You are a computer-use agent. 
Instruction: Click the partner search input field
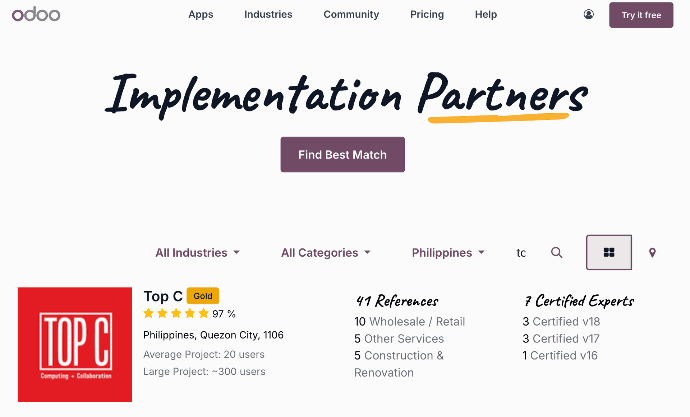pos(526,253)
